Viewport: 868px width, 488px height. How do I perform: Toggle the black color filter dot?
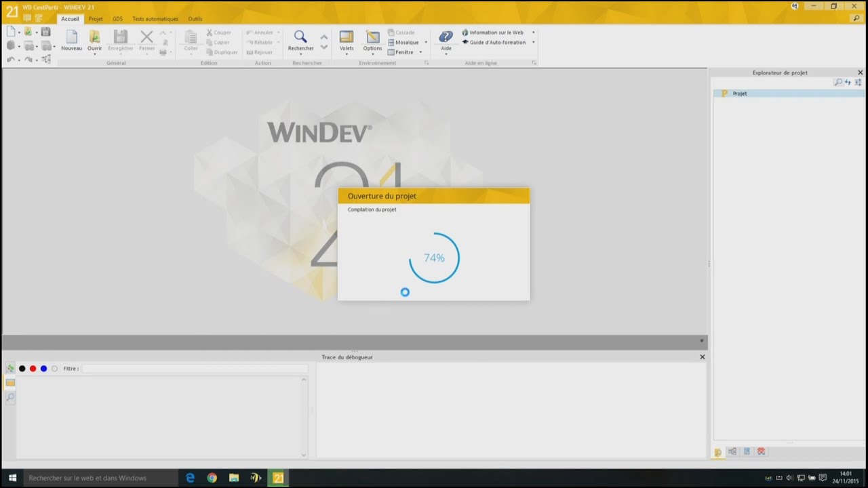pos(22,369)
